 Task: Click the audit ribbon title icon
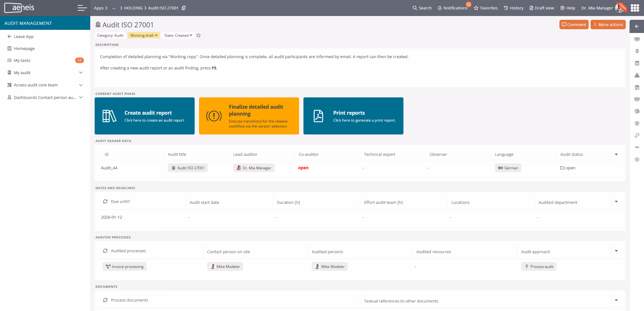[x=98, y=25]
